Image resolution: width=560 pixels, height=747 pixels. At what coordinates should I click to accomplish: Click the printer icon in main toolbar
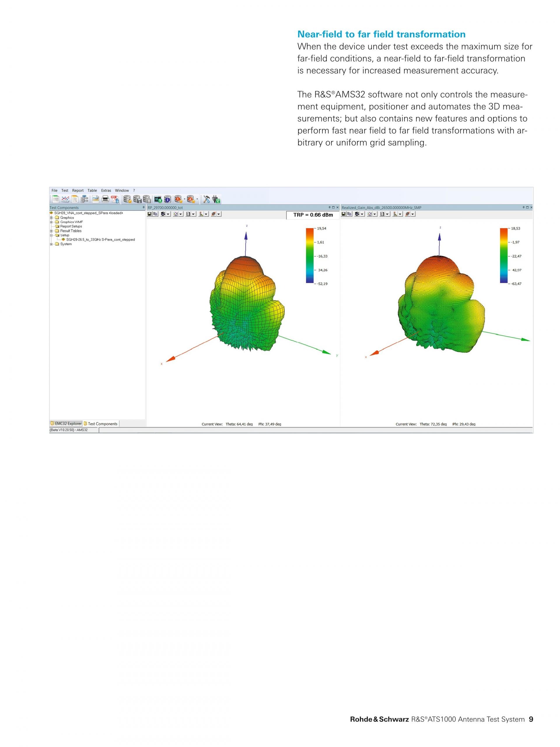[106, 199]
